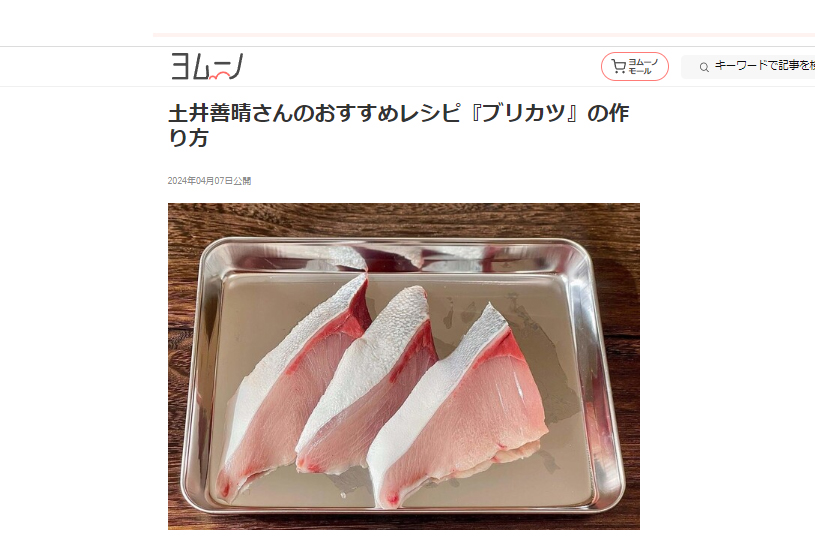This screenshot has width=815, height=560.
Task: Open the ヨムーノモール shop button
Action: tap(635, 67)
